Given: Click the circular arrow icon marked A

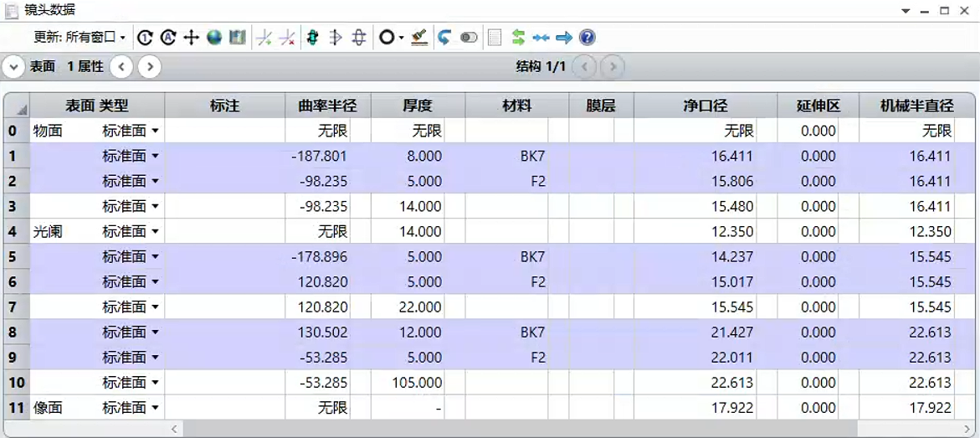Looking at the screenshot, I should [168, 38].
